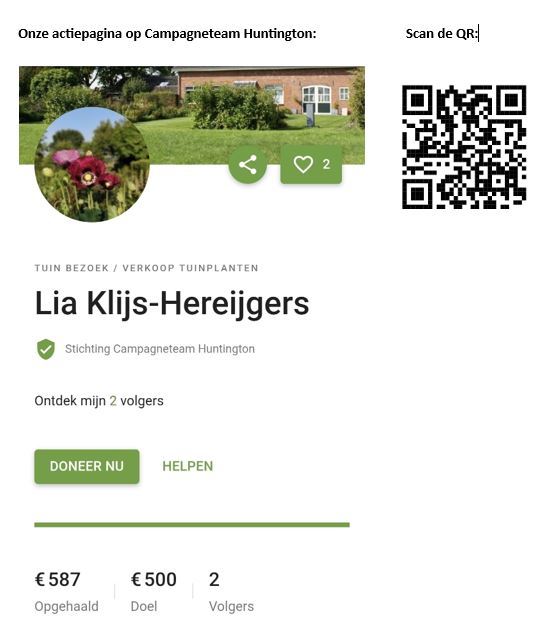The image size is (540, 641).
Task: Open Stichting Campagneteam Huntington link
Action: pos(160,349)
